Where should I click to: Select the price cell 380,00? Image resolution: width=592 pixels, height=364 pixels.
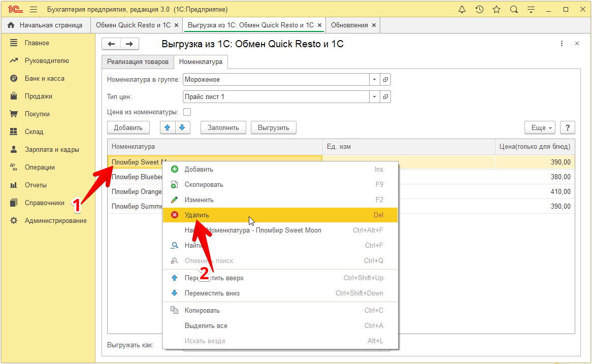[535, 177]
